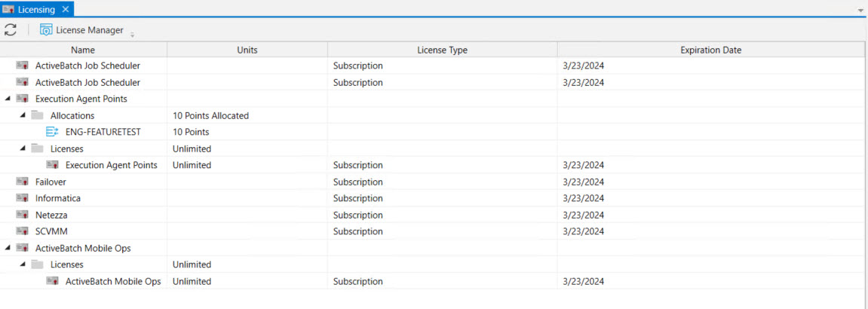Viewport: 868px width, 309px height.
Task: Sort by the Expiration Date column header
Action: 711,50
